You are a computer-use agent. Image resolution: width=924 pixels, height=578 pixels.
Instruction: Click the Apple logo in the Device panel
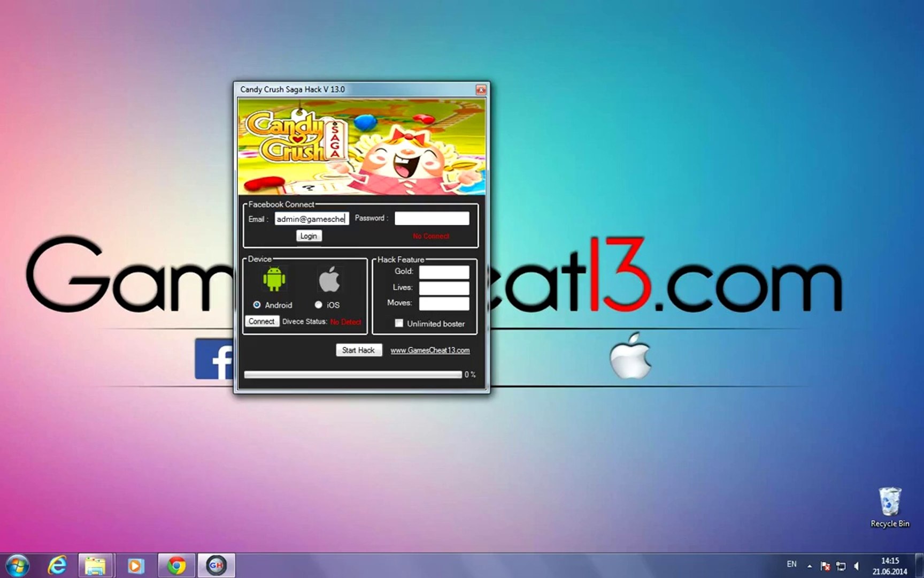point(329,279)
